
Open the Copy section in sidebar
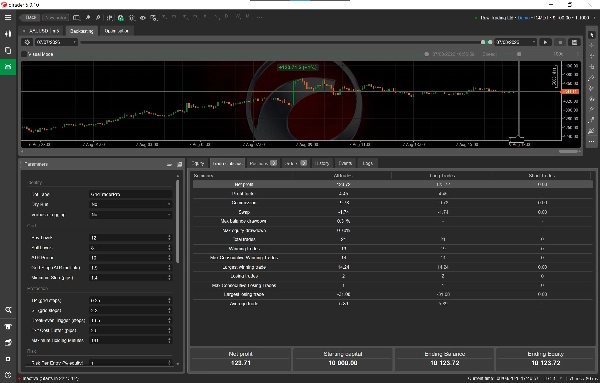[8, 50]
